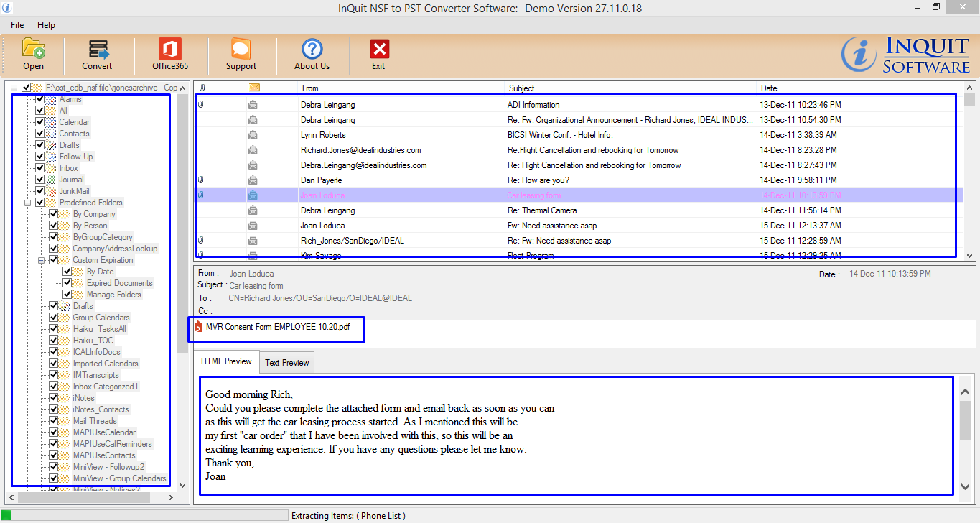Collapse the Predefined Folders node

pyautogui.click(x=28, y=203)
